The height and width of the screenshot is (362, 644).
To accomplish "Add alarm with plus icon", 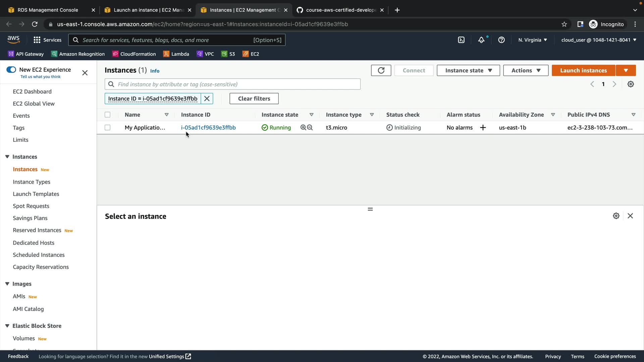I will click(483, 127).
